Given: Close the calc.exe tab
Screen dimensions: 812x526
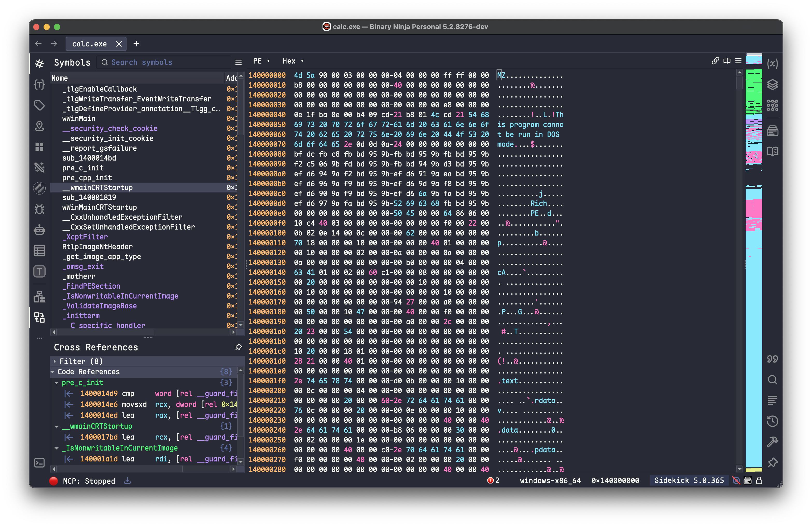Looking at the screenshot, I should (119, 44).
